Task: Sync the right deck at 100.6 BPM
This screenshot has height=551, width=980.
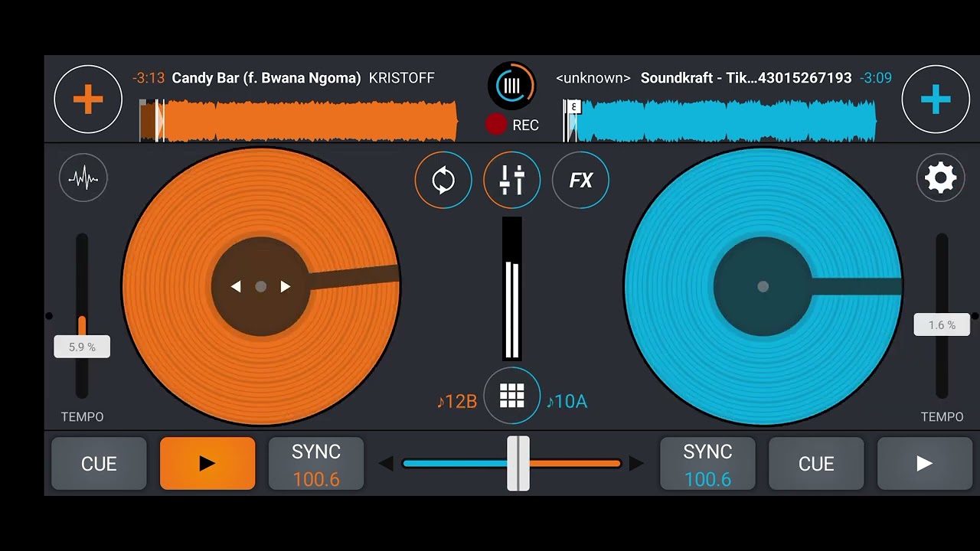Action: pos(707,464)
